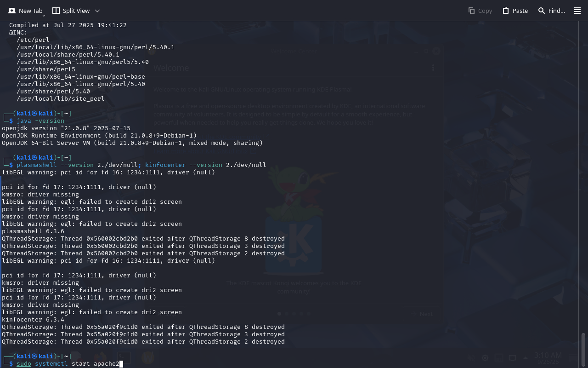Click the '/usr/local/lib/site_perl' path line
This screenshot has height=368, width=588.
click(61, 99)
